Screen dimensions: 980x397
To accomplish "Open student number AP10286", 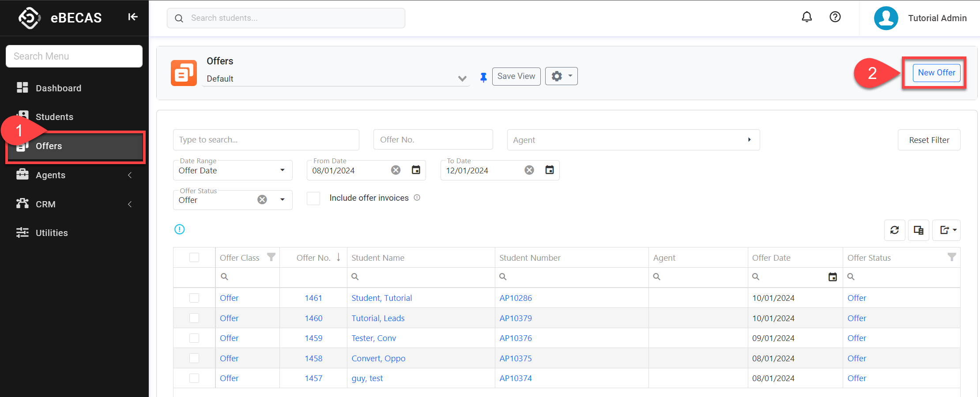I will 516,298.
